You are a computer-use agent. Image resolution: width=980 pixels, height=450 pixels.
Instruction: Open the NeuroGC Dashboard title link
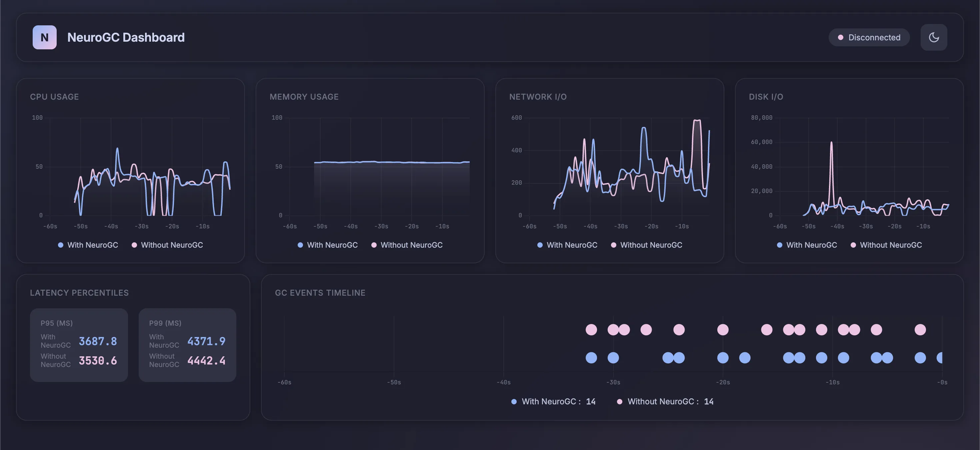click(126, 37)
